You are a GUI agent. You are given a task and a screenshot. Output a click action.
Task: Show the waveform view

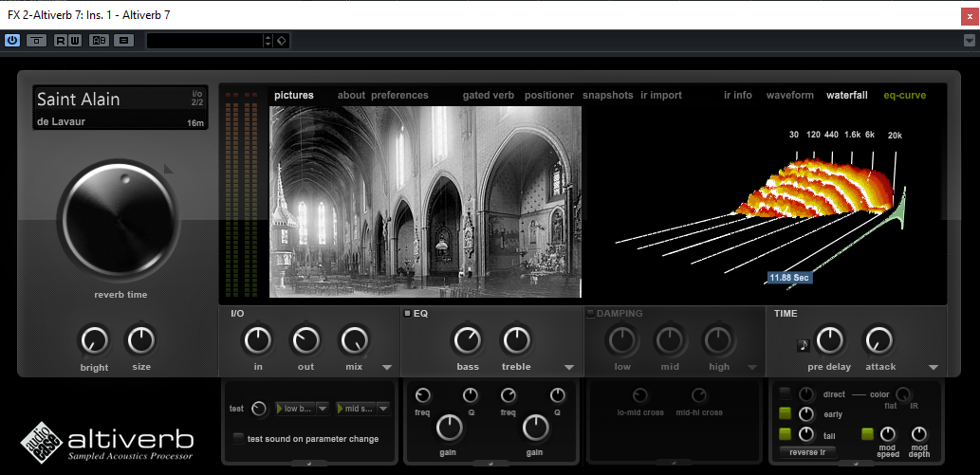tap(790, 96)
